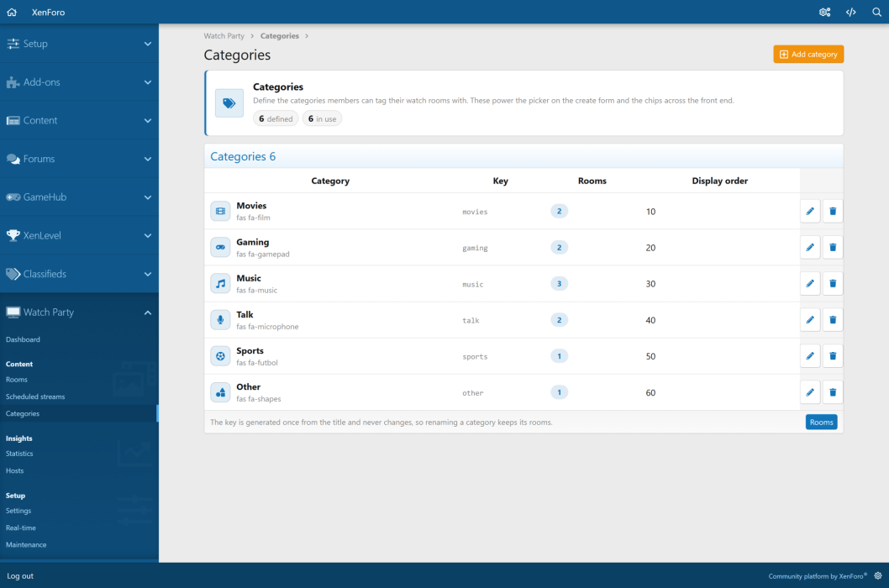Click the film icon beside Movies
Image resolution: width=889 pixels, height=588 pixels.
pos(220,211)
